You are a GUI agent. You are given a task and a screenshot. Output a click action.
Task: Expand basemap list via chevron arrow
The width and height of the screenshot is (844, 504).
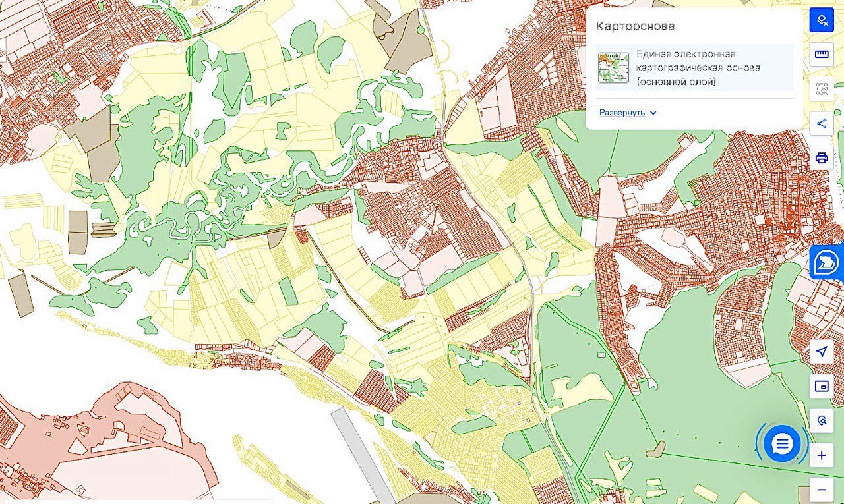coord(653,113)
